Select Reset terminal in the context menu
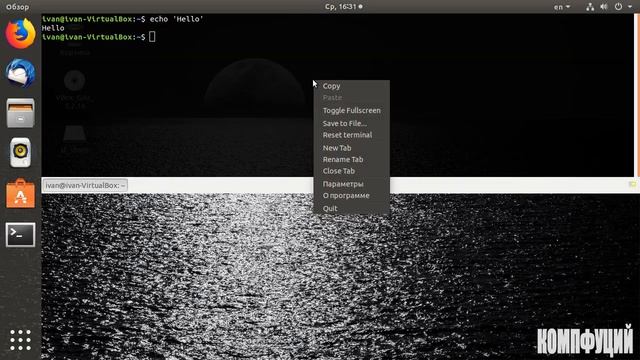 pos(351,135)
